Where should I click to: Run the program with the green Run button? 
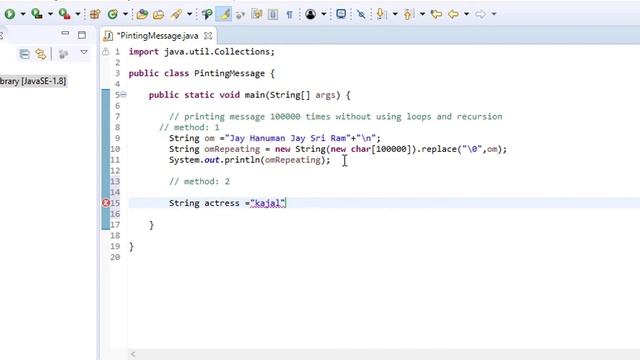[10, 14]
